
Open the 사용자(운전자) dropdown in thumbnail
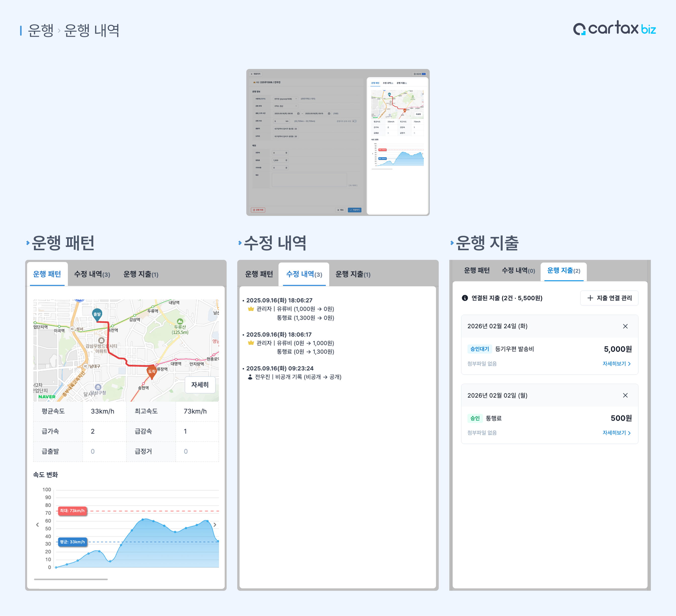285,99
